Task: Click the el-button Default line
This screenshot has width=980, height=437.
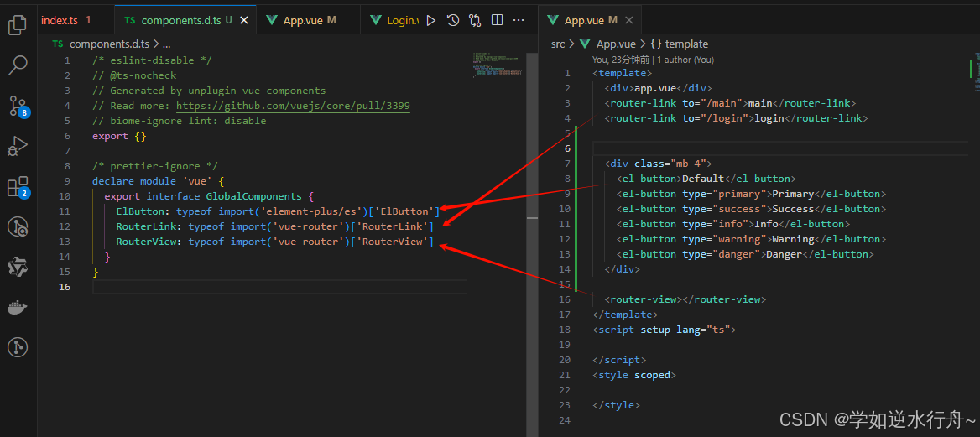Action: [706, 179]
